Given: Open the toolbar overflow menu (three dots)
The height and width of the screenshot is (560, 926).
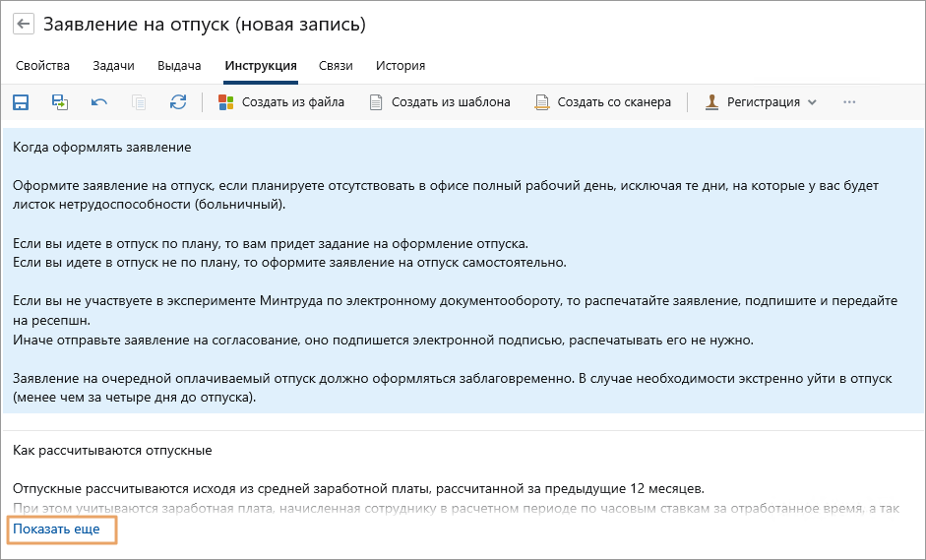Looking at the screenshot, I should (850, 102).
